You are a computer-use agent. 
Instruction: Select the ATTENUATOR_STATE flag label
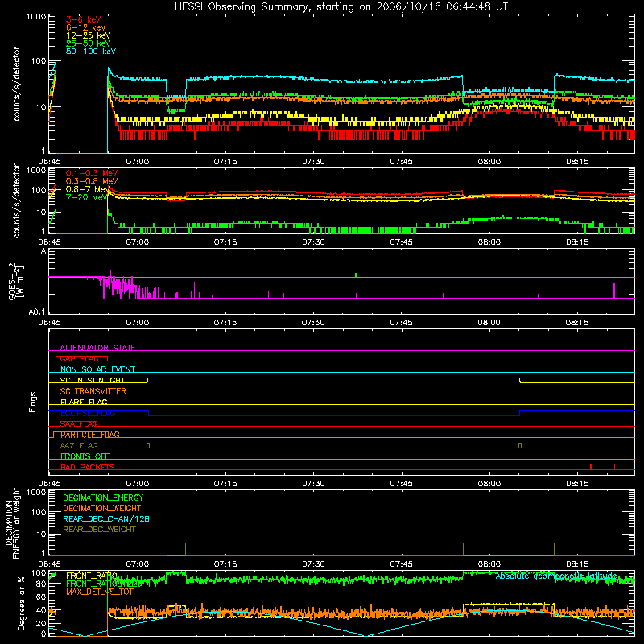click(x=97, y=348)
